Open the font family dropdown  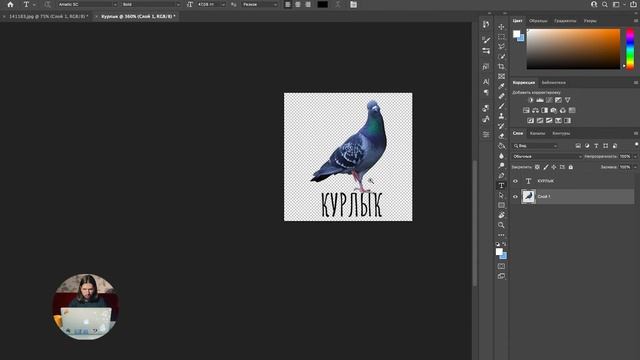pos(87,4)
